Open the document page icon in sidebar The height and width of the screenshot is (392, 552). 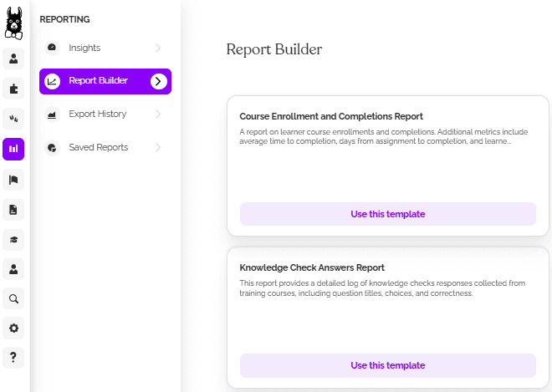tap(13, 210)
